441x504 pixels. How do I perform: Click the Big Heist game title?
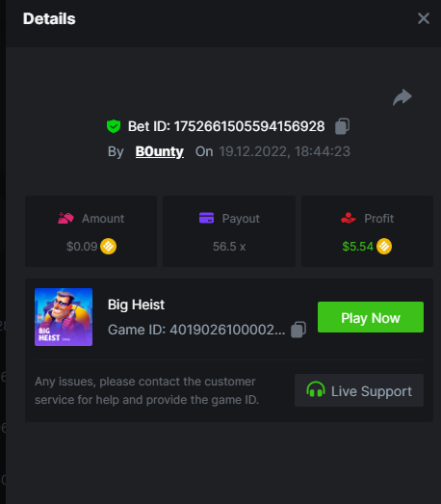pos(136,305)
